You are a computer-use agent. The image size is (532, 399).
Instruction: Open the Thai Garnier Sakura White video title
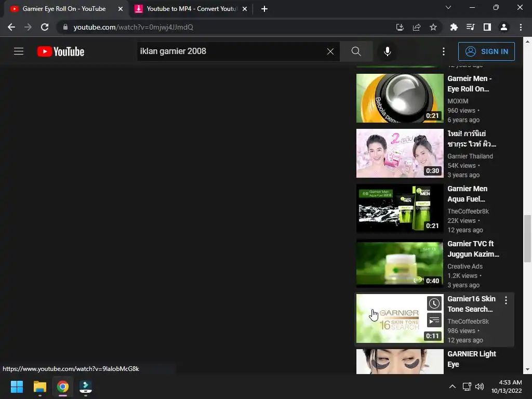click(x=472, y=139)
